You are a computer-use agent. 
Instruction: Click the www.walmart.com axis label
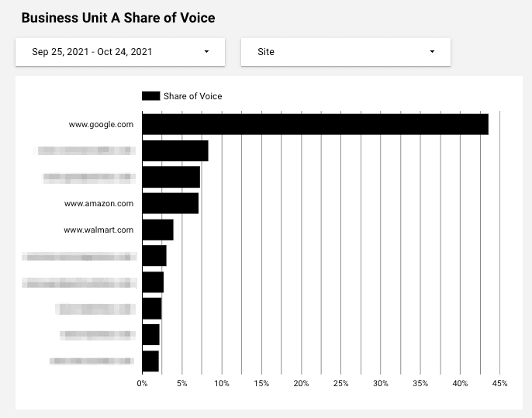(x=98, y=230)
